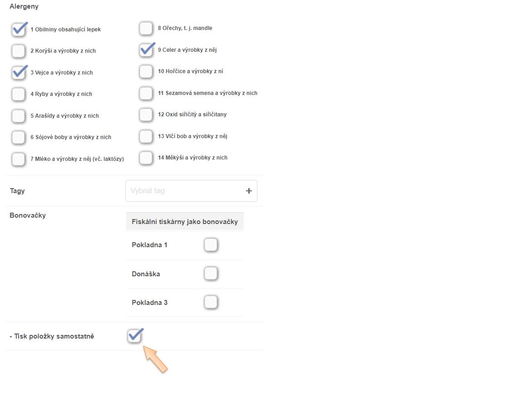Image resolution: width=532 pixels, height=394 pixels.
Task: Click the plus icon in Tagy field
Action: pyautogui.click(x=249, y=191)
